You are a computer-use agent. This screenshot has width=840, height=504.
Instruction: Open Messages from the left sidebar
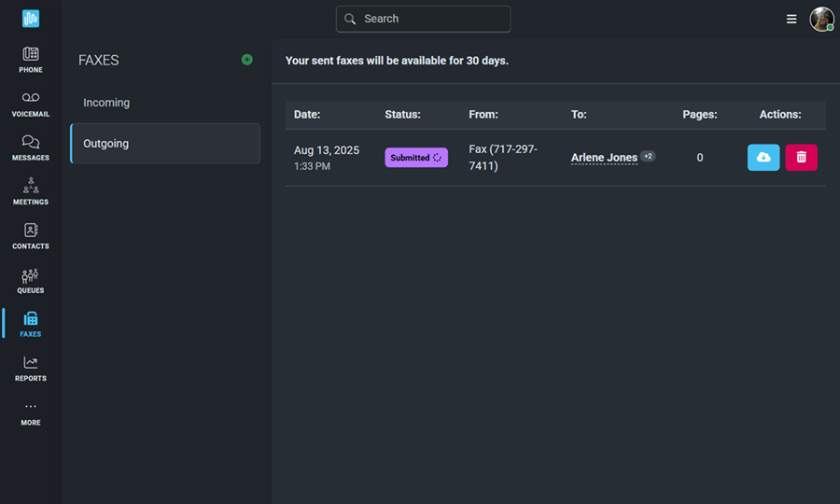tap(31, 148)
